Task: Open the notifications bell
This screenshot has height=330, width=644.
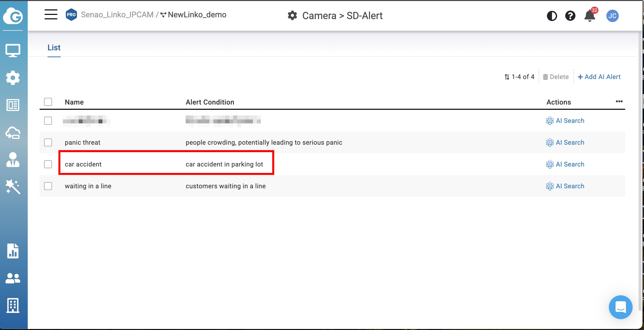Action: (x=590, y=16)
